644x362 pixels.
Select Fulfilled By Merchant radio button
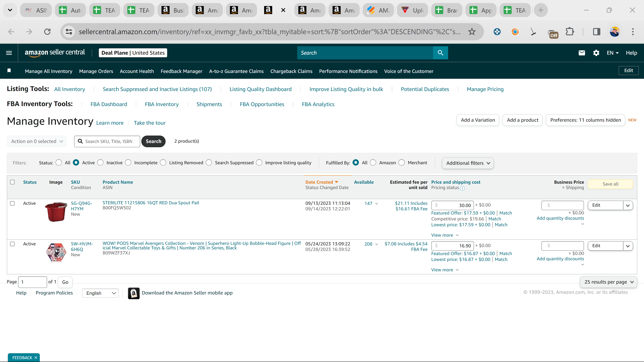click(401, 163)
